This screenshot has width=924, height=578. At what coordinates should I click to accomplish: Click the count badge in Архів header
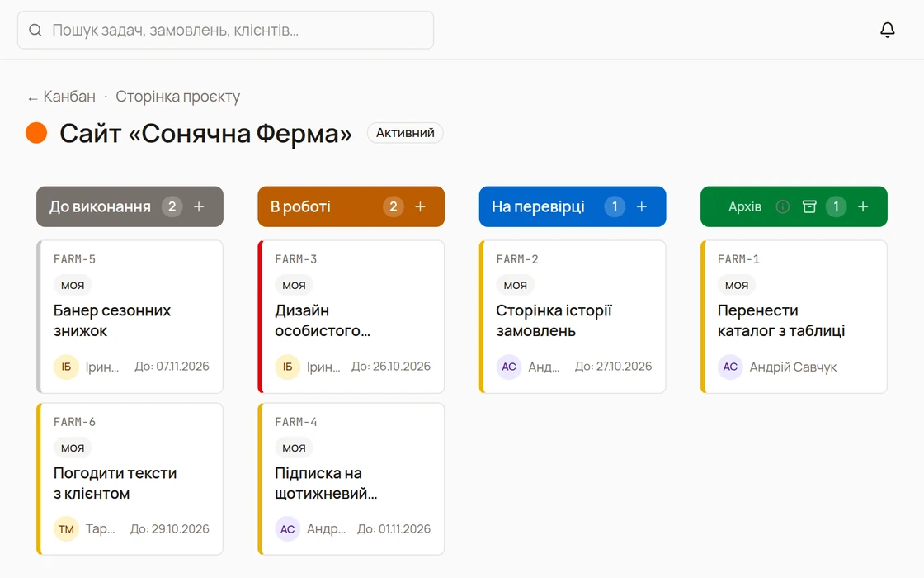pyautogui.click(x=836, y=206)
